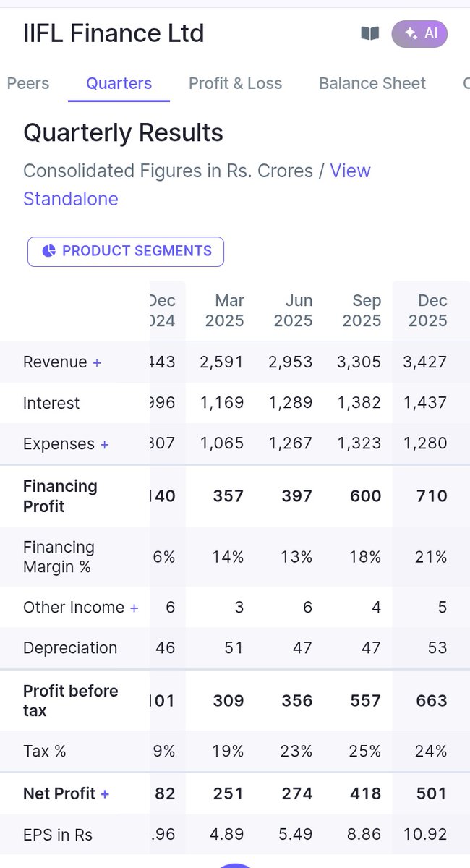Image resolution: width=470 pixels, height=868 pixels.
Task: Open the book icon next to AI
Action: click(x=370, y=33)
